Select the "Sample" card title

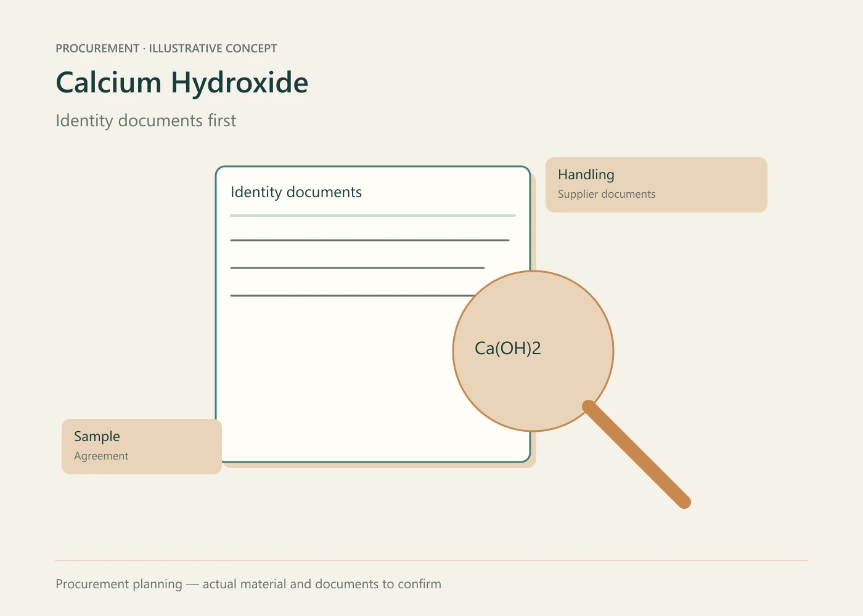click(97, 437)
